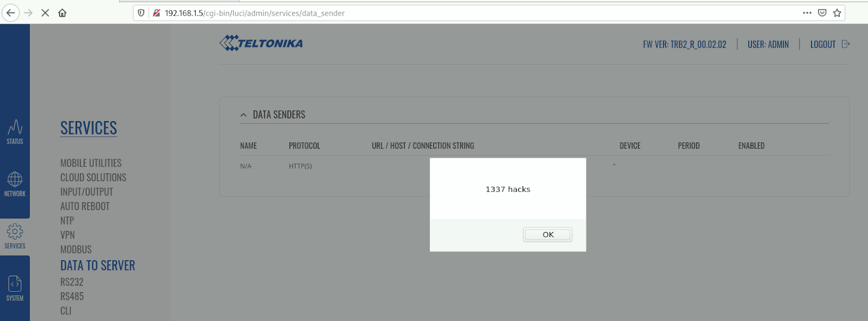Open Auto Reboot settings page

click(85, 206)
